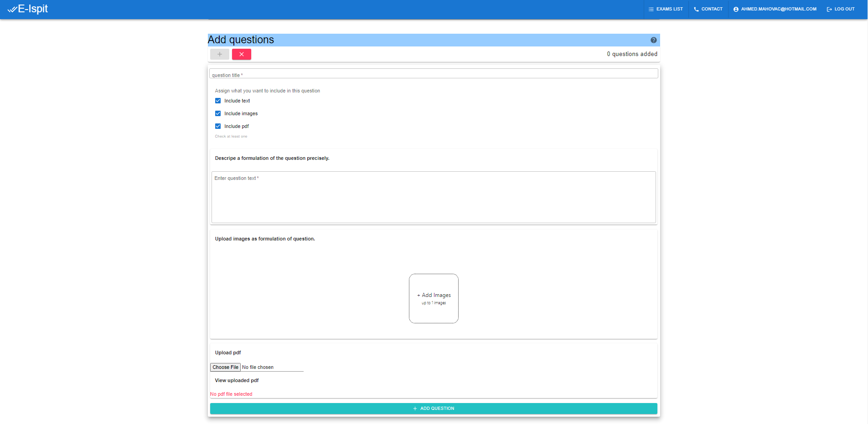Uncheck the Include images option
868x424 pixels.
tap(218, 113)
